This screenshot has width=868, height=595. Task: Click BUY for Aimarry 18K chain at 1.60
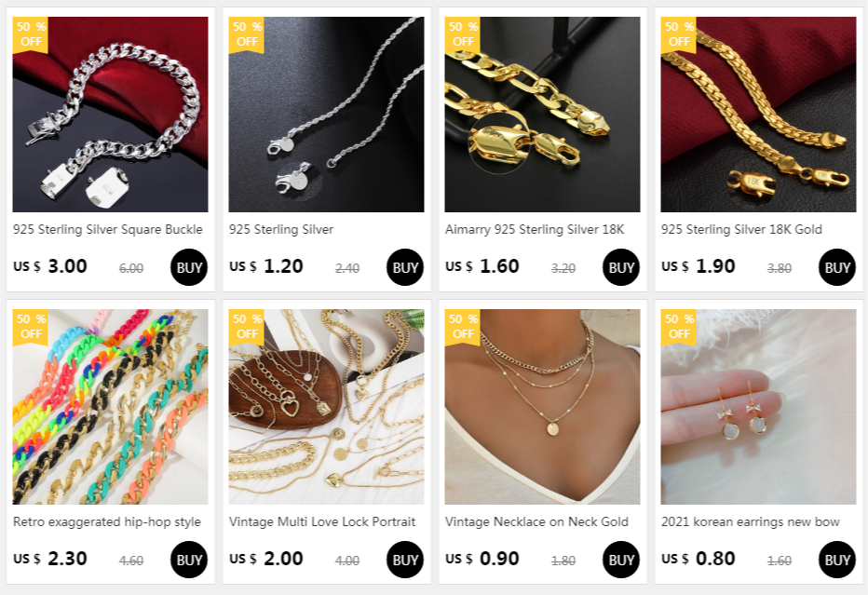(x=620, y=267)
